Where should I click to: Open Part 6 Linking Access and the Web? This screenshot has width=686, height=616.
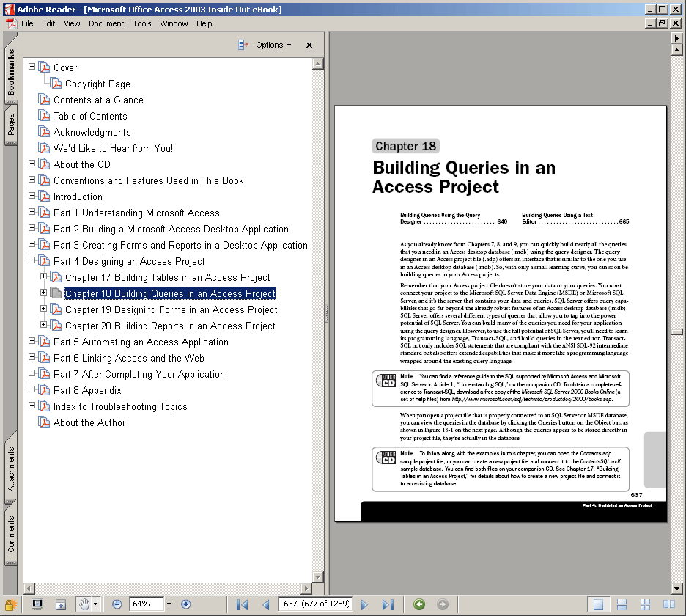point(129,358)
